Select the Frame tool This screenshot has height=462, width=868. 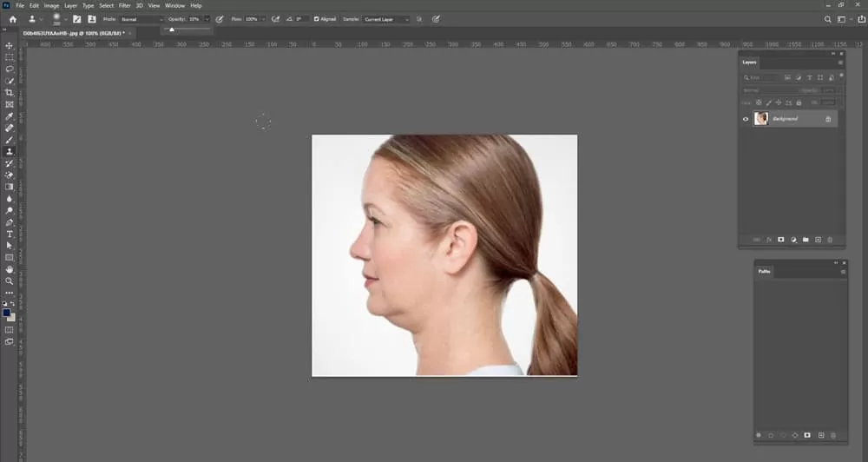point(9,104)
